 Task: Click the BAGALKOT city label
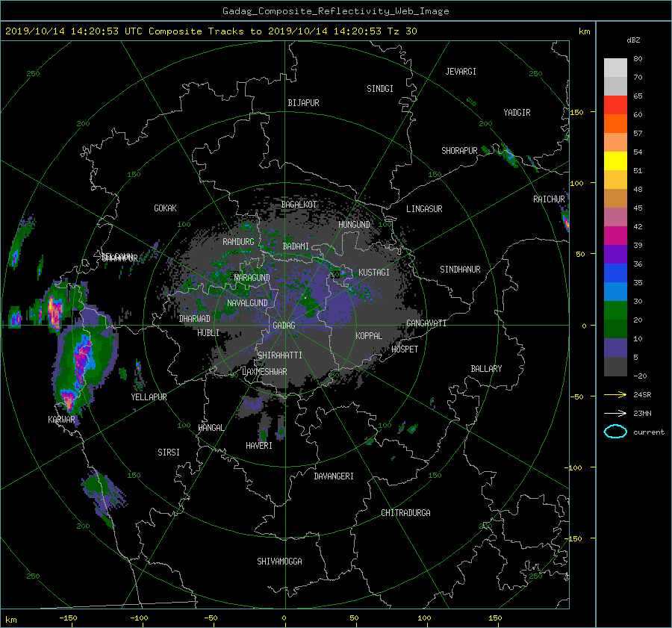tap(299, 205)
